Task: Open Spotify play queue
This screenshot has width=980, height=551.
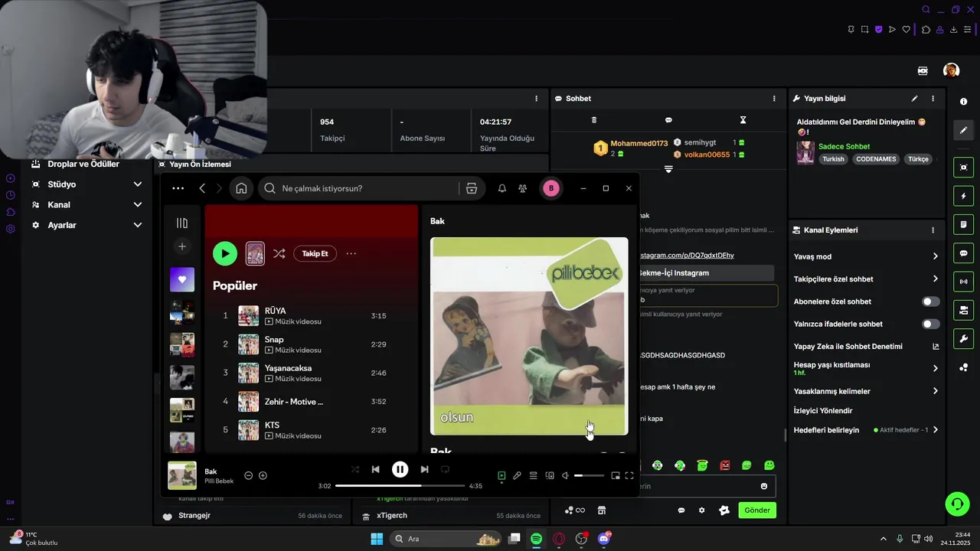Action: [x=534, y=475]
